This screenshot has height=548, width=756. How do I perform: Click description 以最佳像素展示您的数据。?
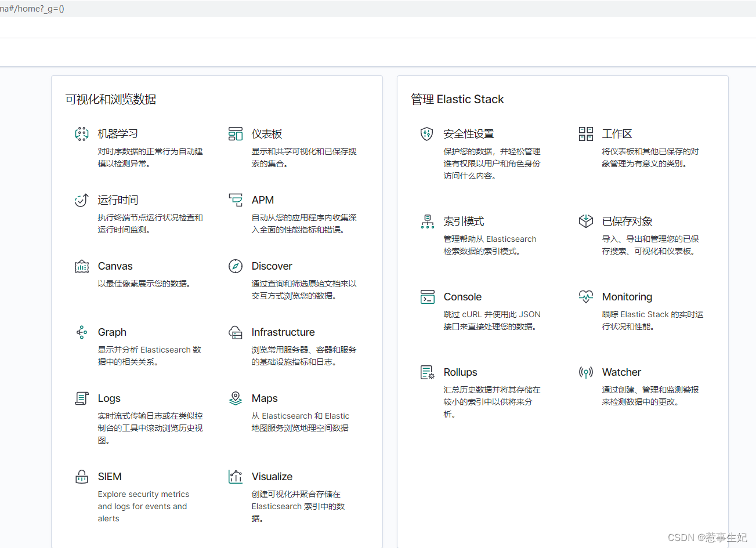coord(144,284)
